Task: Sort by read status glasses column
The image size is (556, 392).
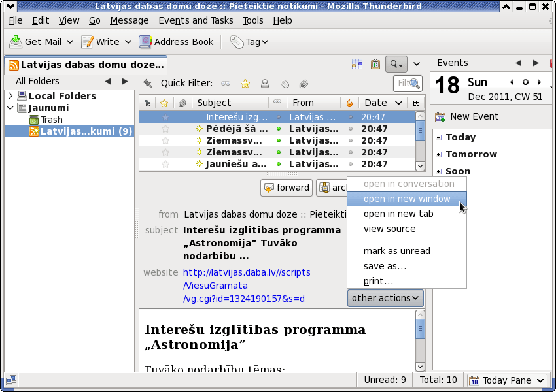Action: coord(277,103)
